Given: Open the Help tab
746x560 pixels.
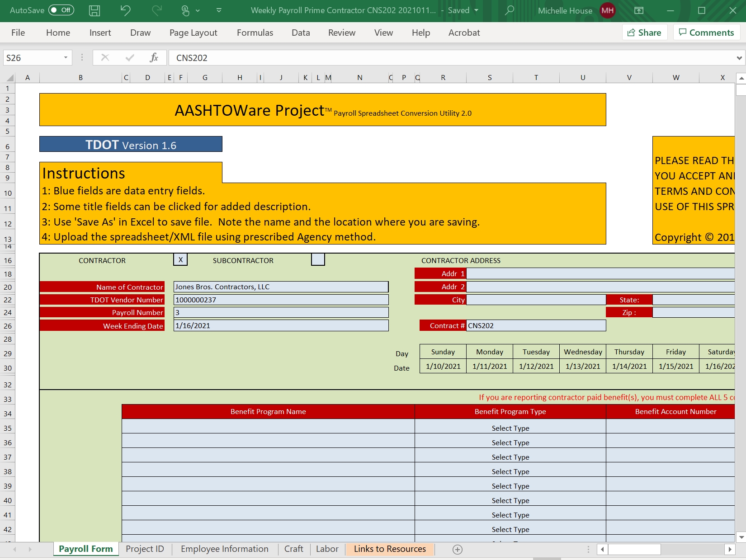Looking at the screenshot, I should point(420,33).
